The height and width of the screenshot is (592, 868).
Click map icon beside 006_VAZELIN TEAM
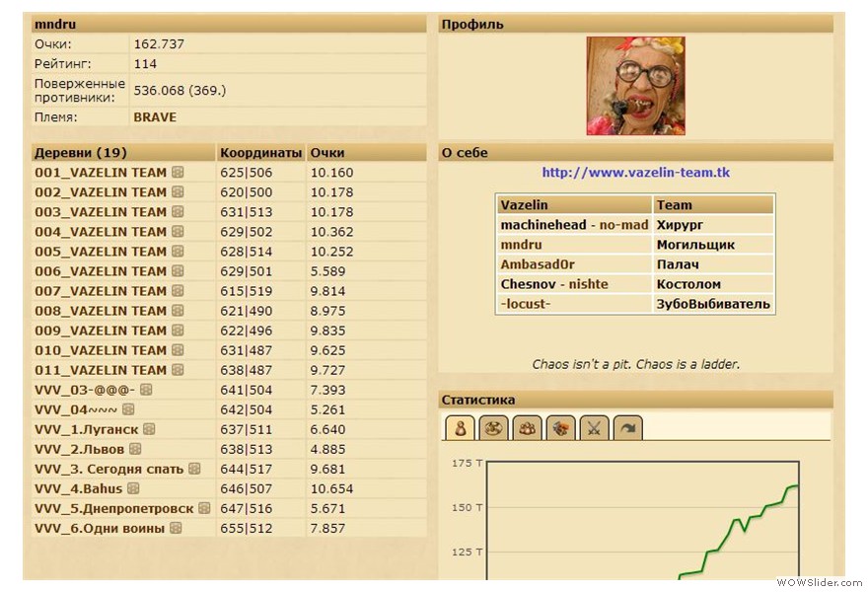pyautogui.click(x=178, y=271)
